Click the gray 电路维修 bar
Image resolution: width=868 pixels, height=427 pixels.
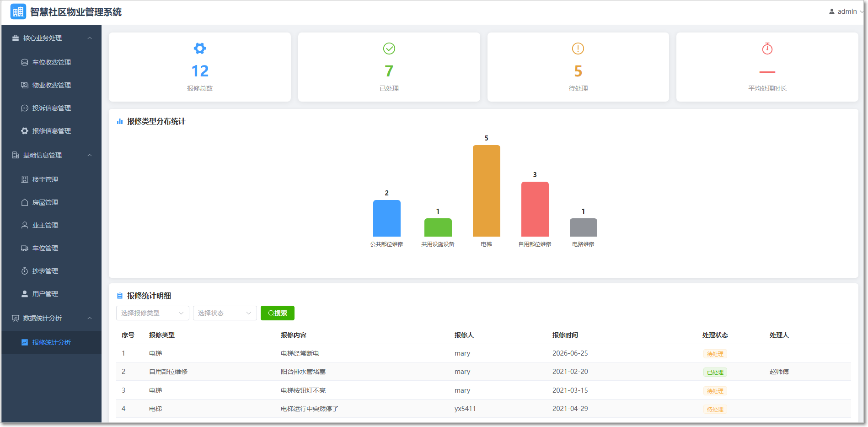pos(584,227)
